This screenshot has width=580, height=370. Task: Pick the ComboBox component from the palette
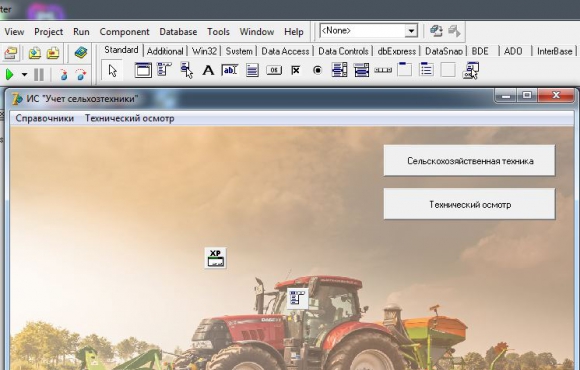(361, 70)
